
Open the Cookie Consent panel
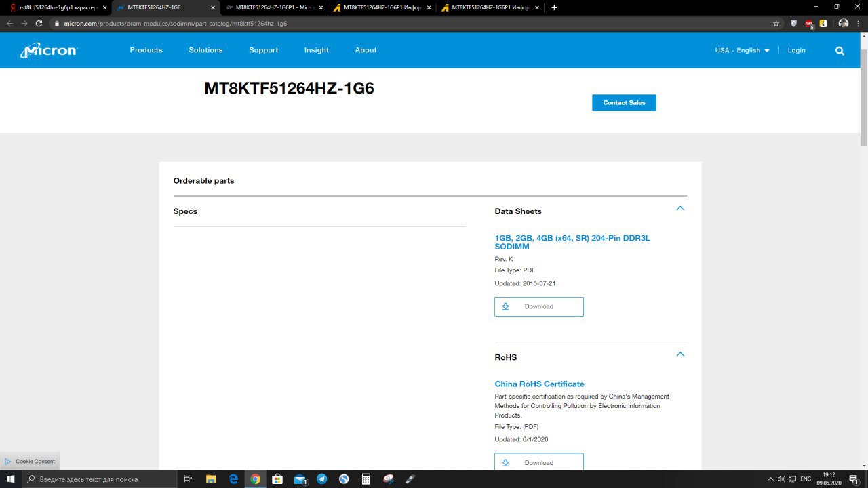[30, 461]
